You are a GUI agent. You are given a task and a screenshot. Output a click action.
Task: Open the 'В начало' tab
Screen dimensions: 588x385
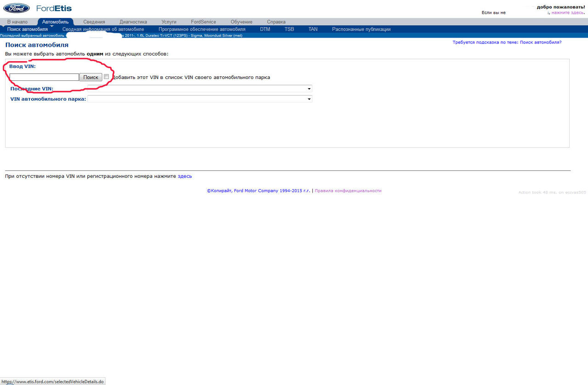17,22
